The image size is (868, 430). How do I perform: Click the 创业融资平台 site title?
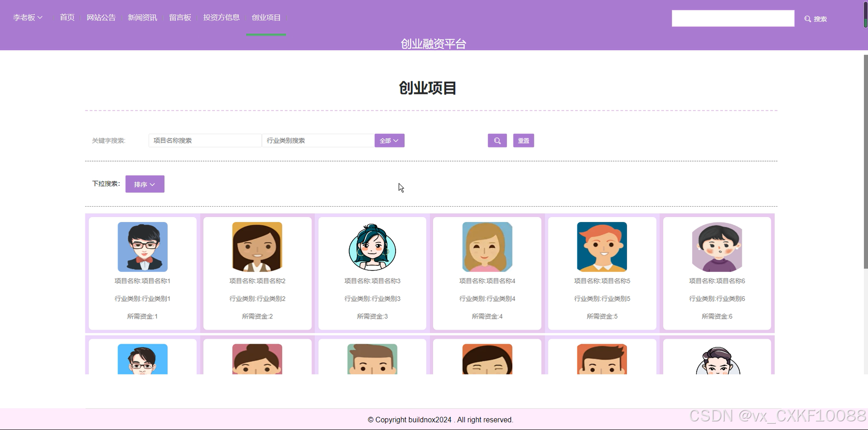[x=433, y=44]
